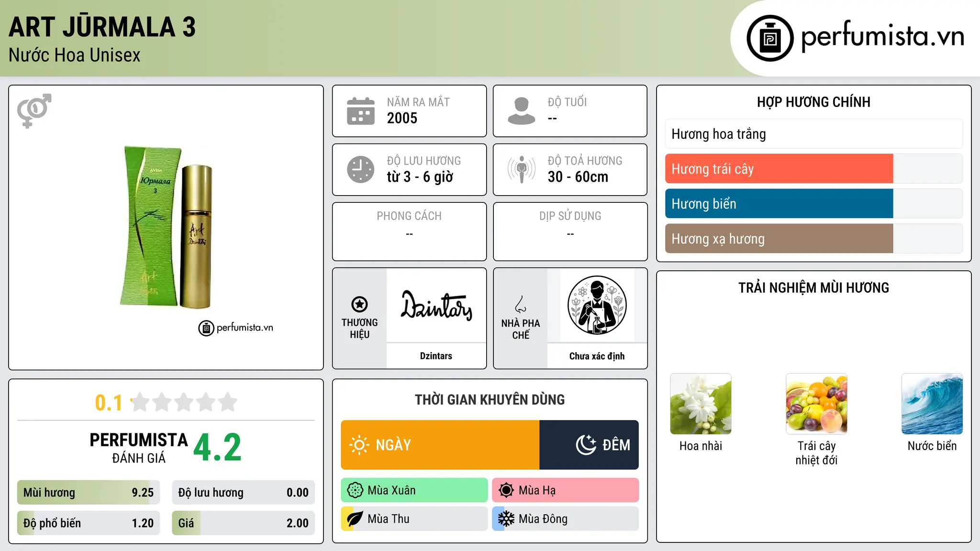
Task: Click the PHONG CÁCH card label
Action: pyautogui.click(x=409, y=216)
